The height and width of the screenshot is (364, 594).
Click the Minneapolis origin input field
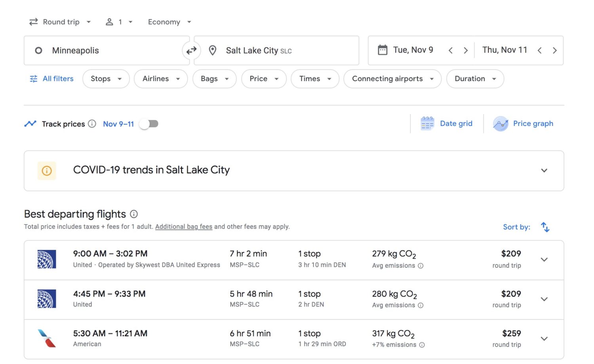99,50
